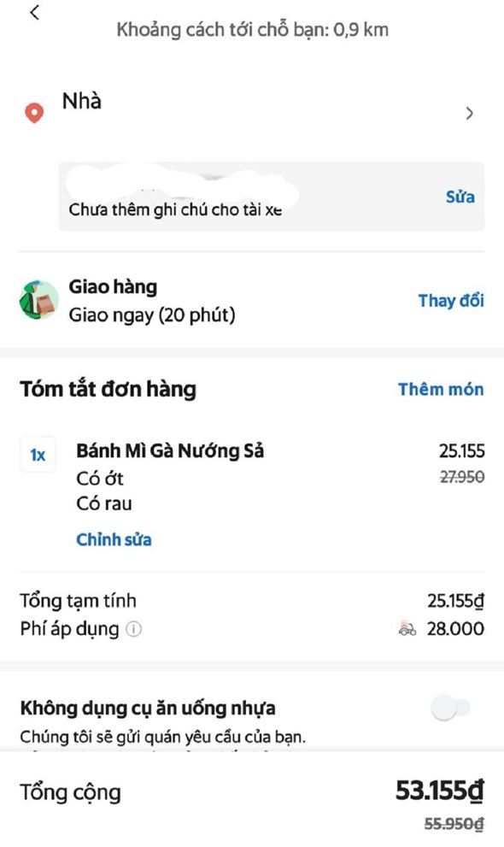Open the Nhà delivery address row
504x847 pixels.
pos(252,113)
